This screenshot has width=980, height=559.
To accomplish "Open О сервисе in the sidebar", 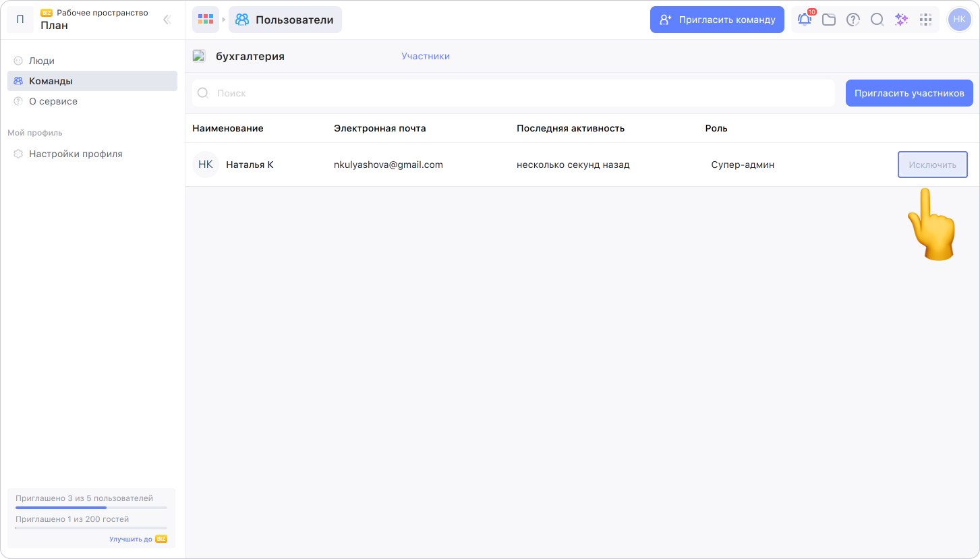I will [53, 101].
